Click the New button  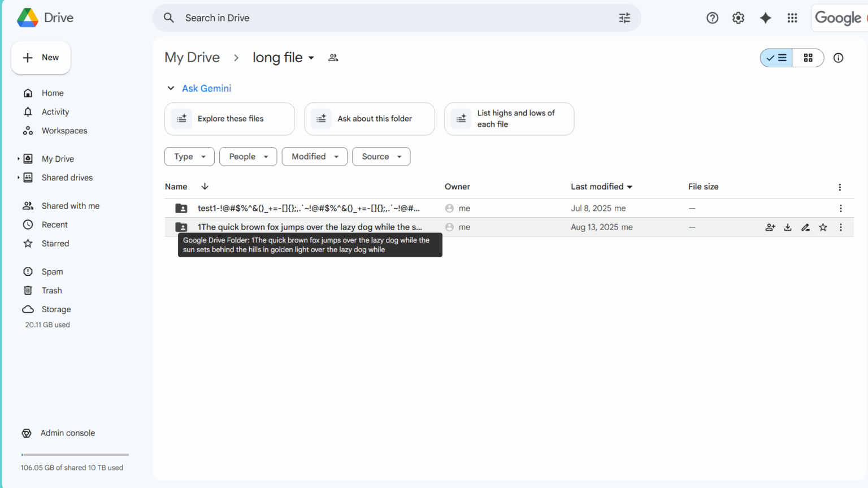tap(41, 57)
